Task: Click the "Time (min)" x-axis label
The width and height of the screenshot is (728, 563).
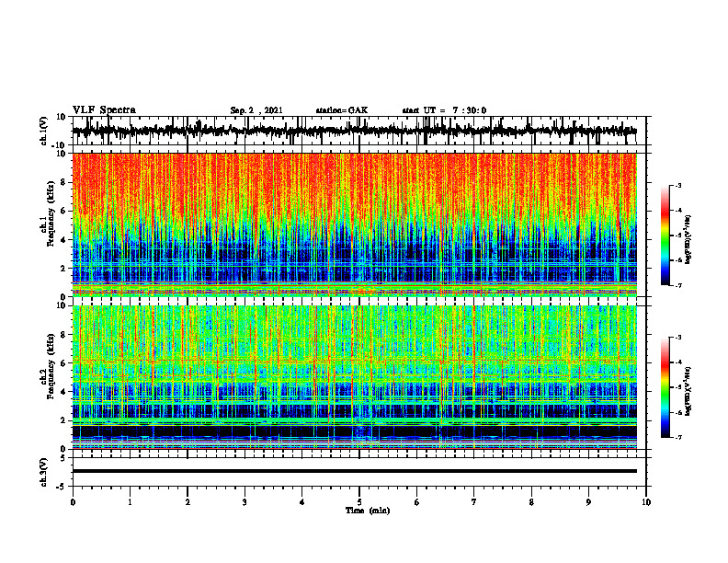Action: 368,511
